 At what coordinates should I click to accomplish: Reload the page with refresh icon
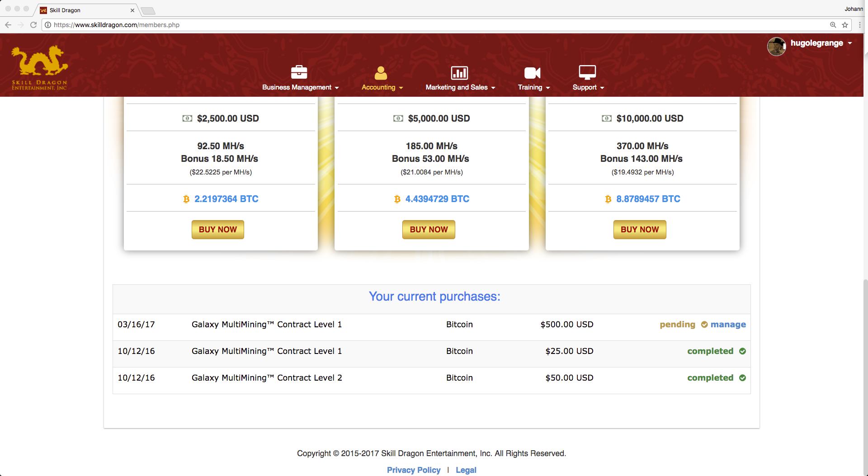click(33, 25)
